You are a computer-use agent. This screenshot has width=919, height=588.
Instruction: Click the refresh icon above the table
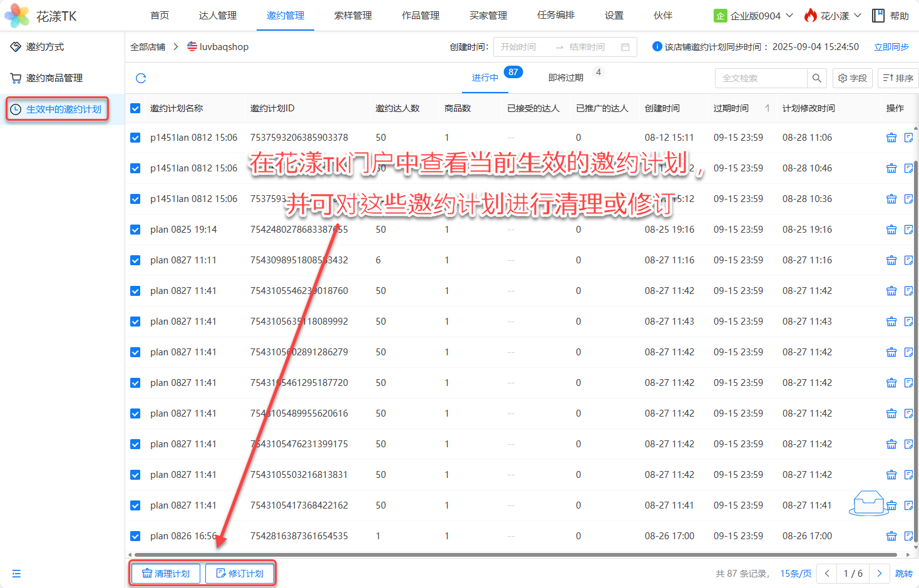[141, 78]
